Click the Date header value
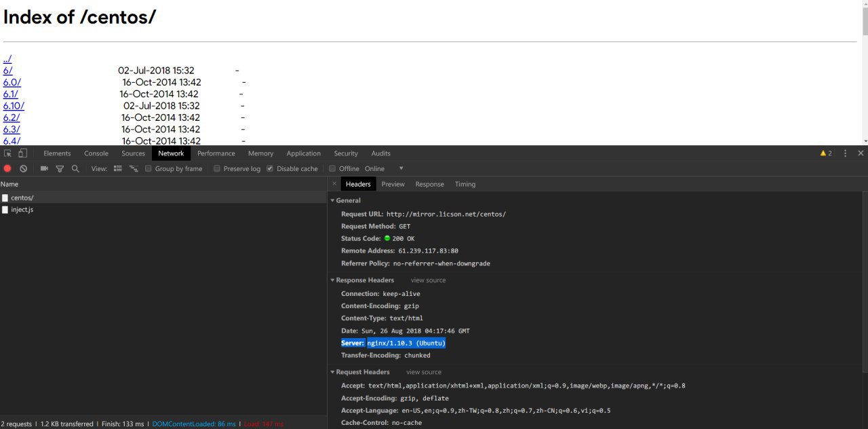 (x=415, y=331)
